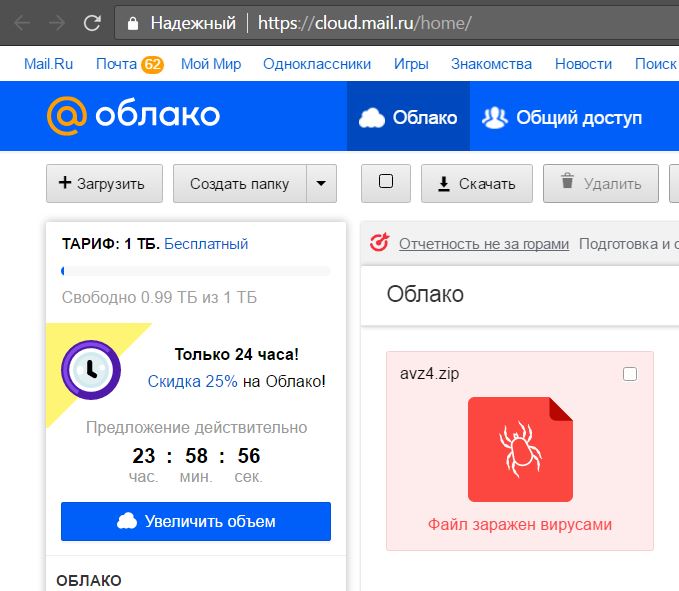This screenshot has width=679, height=591.
Task: Open Почта inbox link
Action: coord(116,64)
